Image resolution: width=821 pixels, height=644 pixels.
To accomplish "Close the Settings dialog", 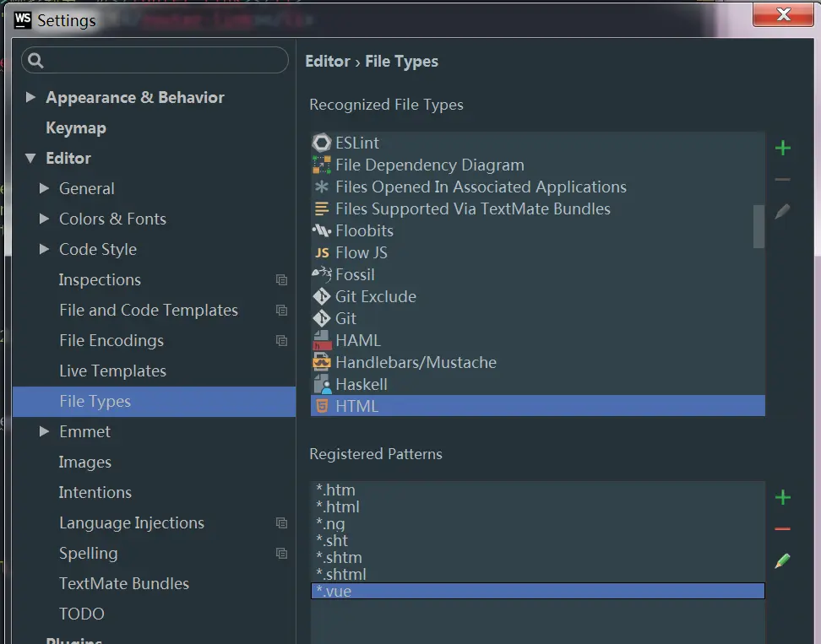I will pyautogui.click(x=783, y=14).
